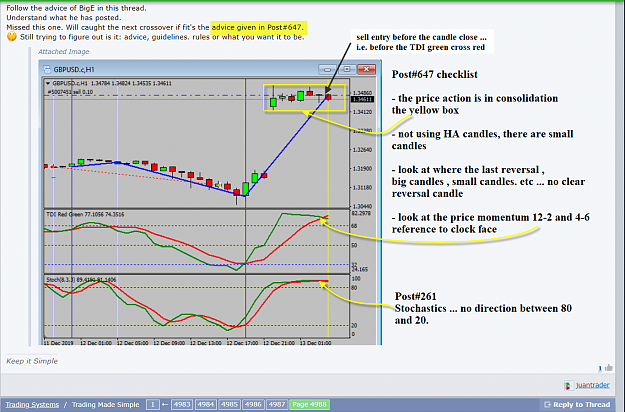The width and height of the screenshot is (625, 412).
Task: Click the thumbs-up like icon
Action: click(608, 368)
